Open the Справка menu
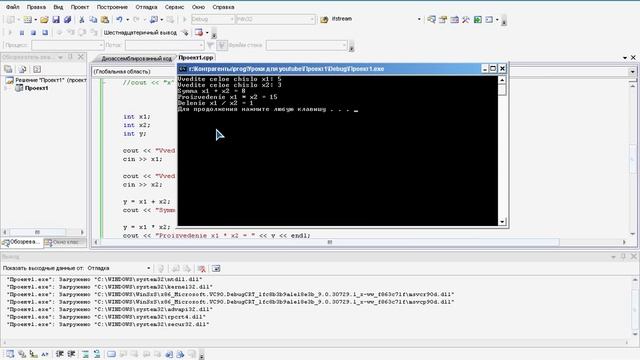The height and width of the screenshot is (360, 640). (223, 7)
